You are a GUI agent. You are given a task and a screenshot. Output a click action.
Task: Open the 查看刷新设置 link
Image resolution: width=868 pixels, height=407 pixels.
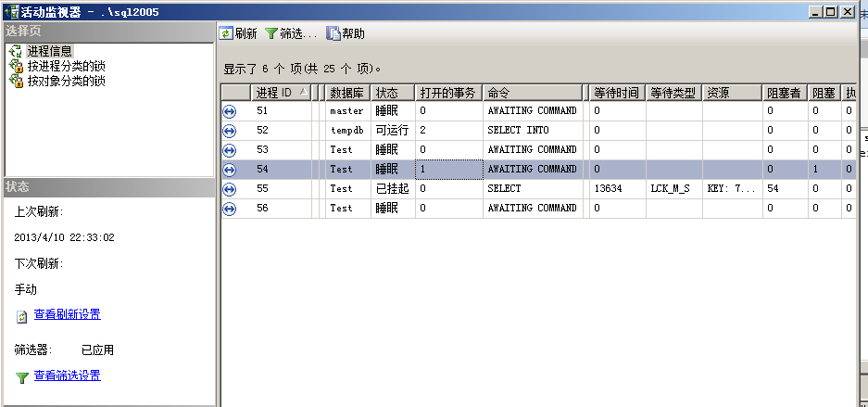click(68, 314)
